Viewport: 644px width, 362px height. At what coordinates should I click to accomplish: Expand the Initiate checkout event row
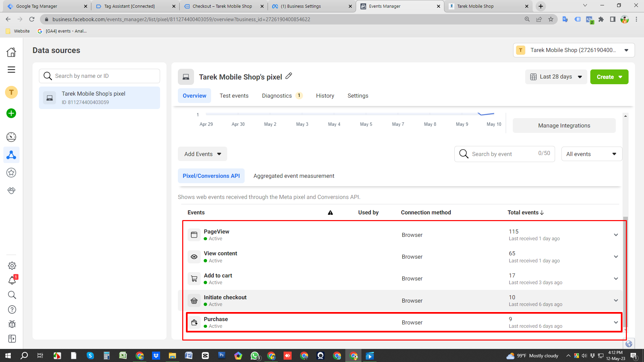pos(616,301)
